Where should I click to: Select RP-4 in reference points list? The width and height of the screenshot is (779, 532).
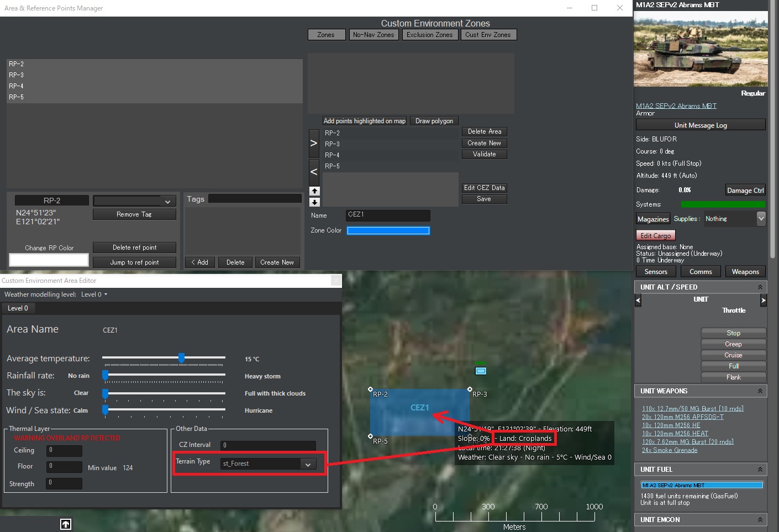pyautogui.click(x=155, y=86)
